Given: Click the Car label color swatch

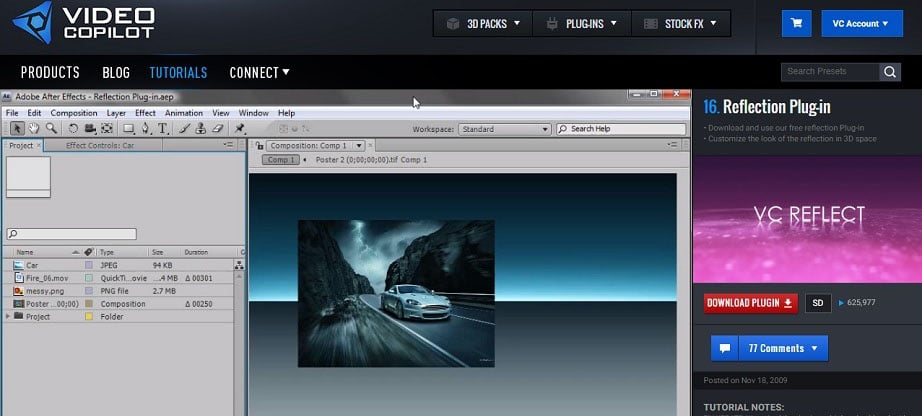Looking at the screenshot, I should 89,265.
